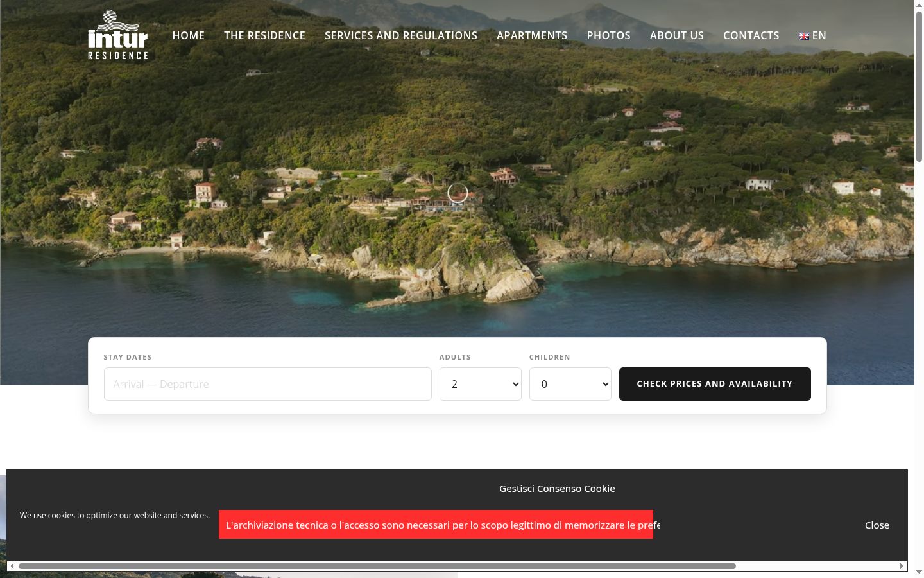Image resolution: width=924 pixels, height=578 pixels.
Task: Click the Intur Residence logo
Action: [118, 35]
